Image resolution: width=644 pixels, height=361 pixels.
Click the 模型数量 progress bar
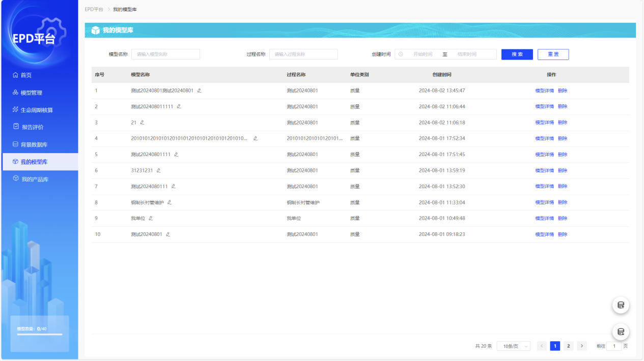pyautogui.click(x=40, y=335)
